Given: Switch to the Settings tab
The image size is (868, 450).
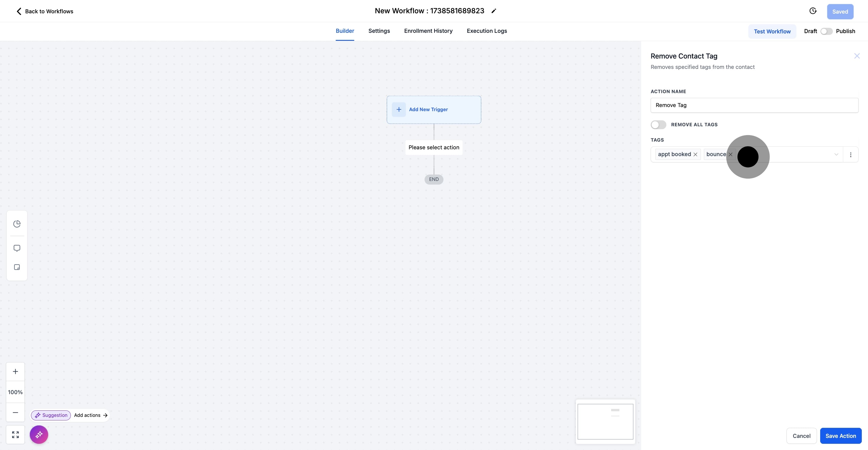Looking at the screenshot, I should click(x=379, y=31).
